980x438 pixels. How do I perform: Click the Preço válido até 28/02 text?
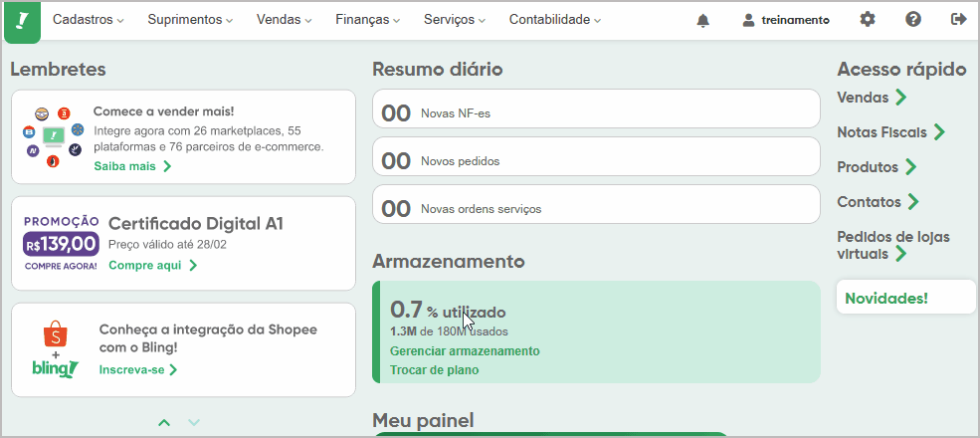coord(167,244)
